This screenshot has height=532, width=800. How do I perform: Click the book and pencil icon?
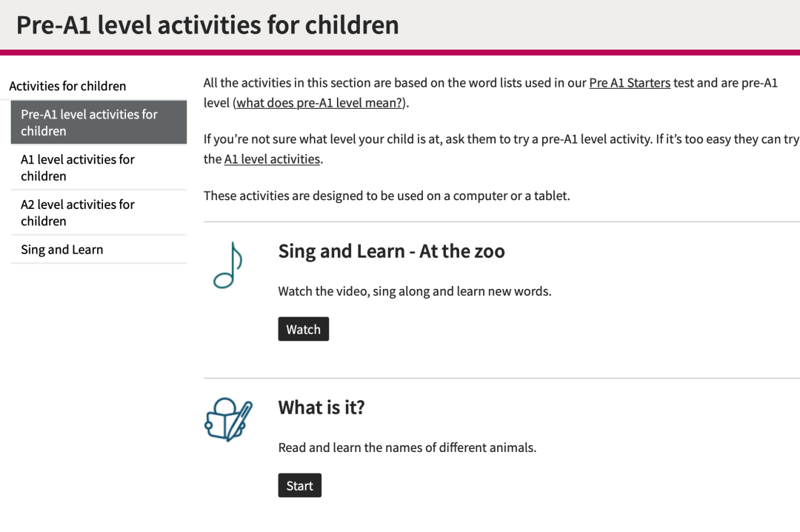(228, 419)
